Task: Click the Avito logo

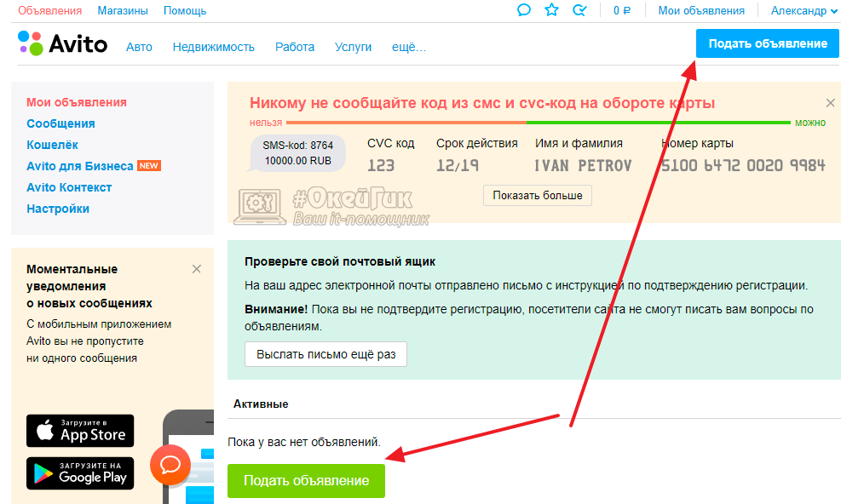Action: [x=62, y=43]
